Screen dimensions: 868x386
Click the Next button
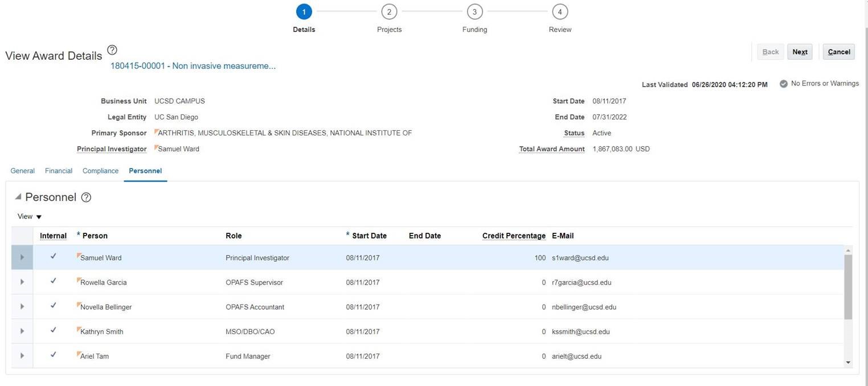(x=800, y=51)
